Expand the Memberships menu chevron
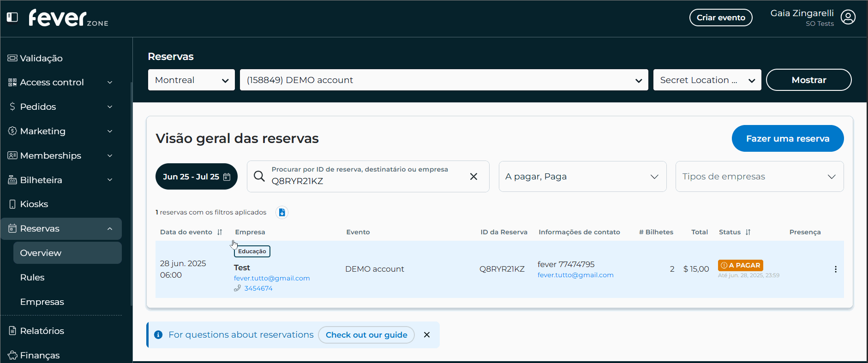This screenshot has width=868, height=363. (x=110, y=155)
